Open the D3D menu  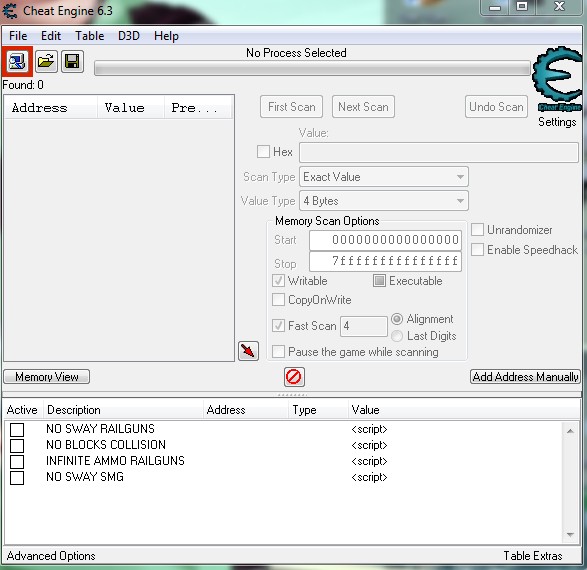(x=129, y=36)
